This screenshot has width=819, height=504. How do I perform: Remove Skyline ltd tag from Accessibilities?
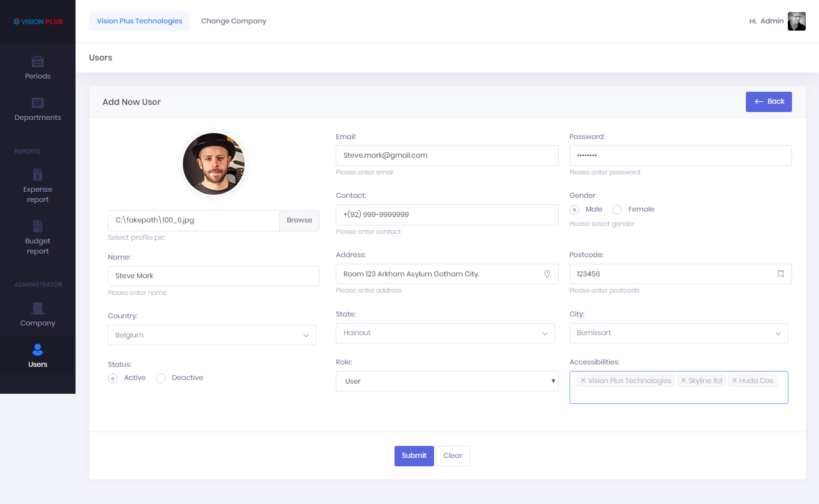point(683,381)
